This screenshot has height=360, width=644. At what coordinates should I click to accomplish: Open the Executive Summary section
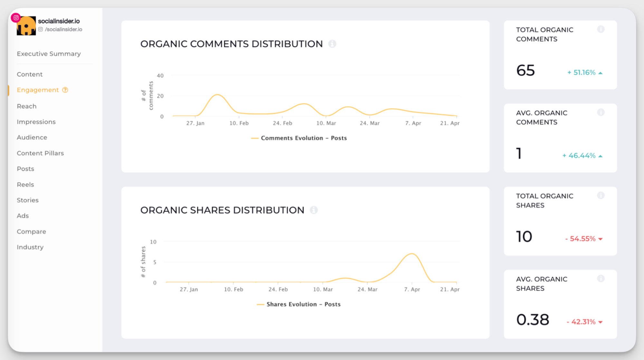click(49, 54)
